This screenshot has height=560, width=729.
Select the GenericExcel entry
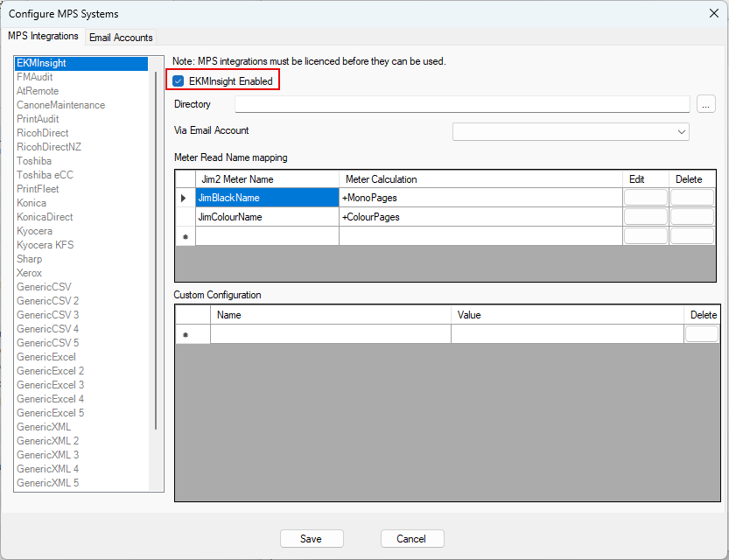tap(81, 357)
